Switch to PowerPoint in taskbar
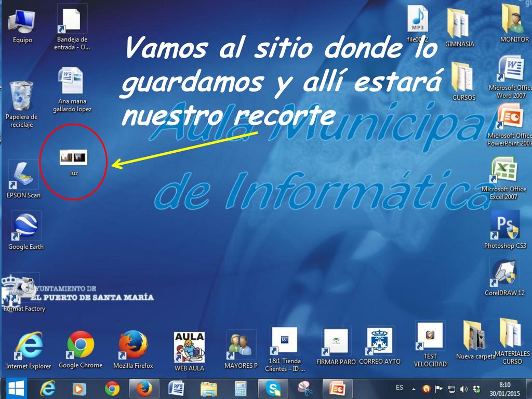This screenshot has height=399, width=532. tap(338, 389)
